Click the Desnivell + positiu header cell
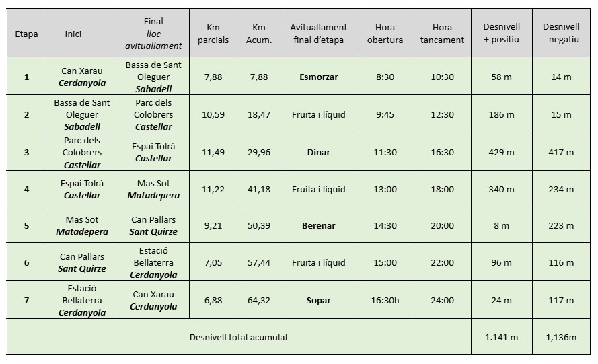Image resolution: width=598 pixels, height=364 pixels. coord(501,34)
